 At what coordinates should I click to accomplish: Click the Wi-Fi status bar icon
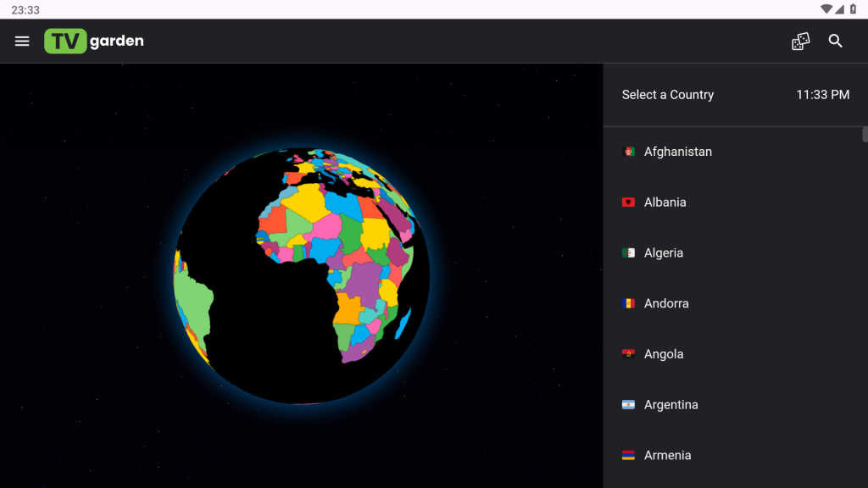pyautogui.click(x=826, y=8)
